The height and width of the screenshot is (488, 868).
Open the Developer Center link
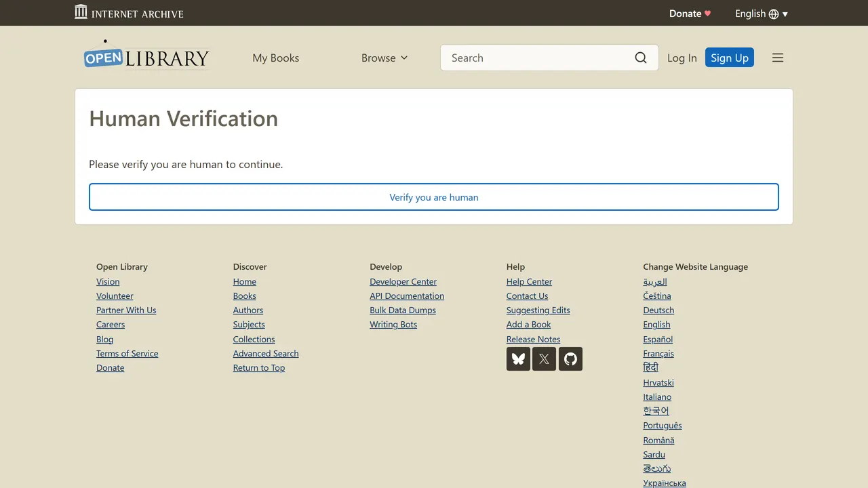pyautogui.click(x=403, y=282)
